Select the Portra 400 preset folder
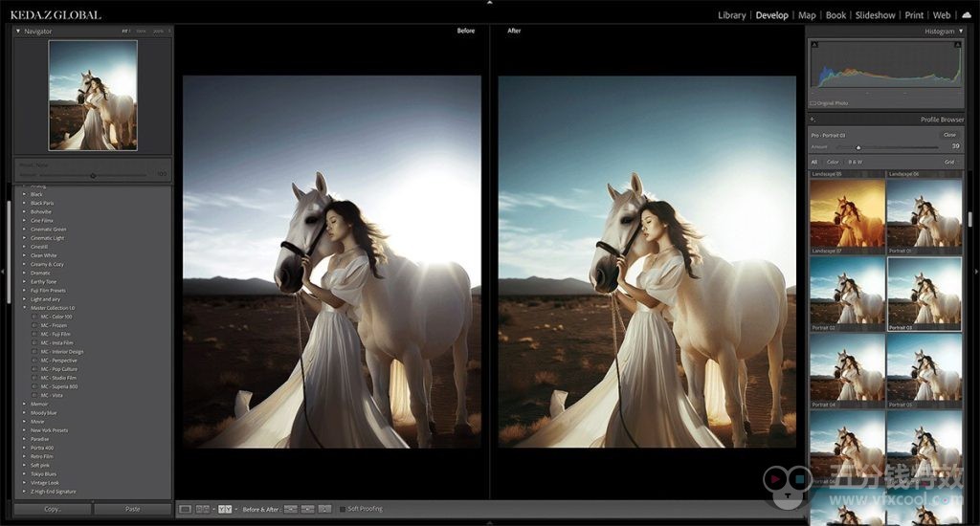 [x=42, y=448]
